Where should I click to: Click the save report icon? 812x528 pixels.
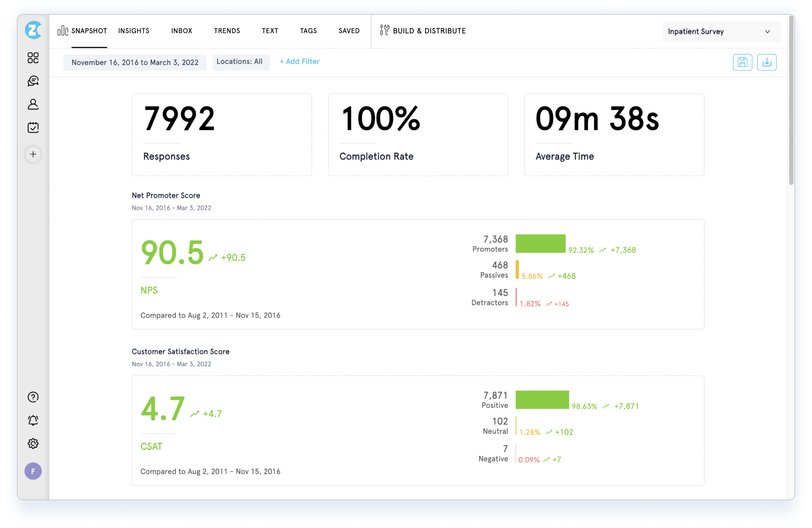(742, 62)
